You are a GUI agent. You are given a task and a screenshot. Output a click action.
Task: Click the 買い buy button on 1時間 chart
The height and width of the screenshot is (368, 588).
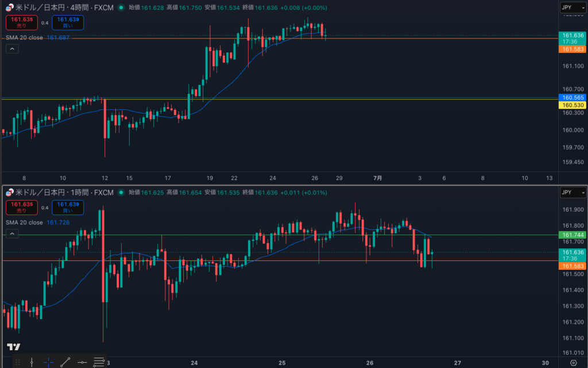68,208
